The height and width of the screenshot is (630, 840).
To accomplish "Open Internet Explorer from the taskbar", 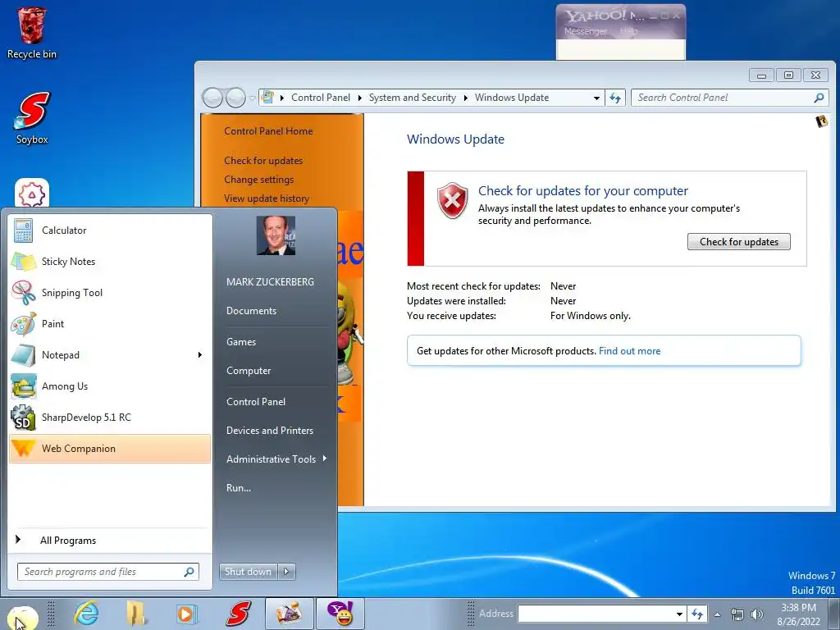I will click(85, 614).
